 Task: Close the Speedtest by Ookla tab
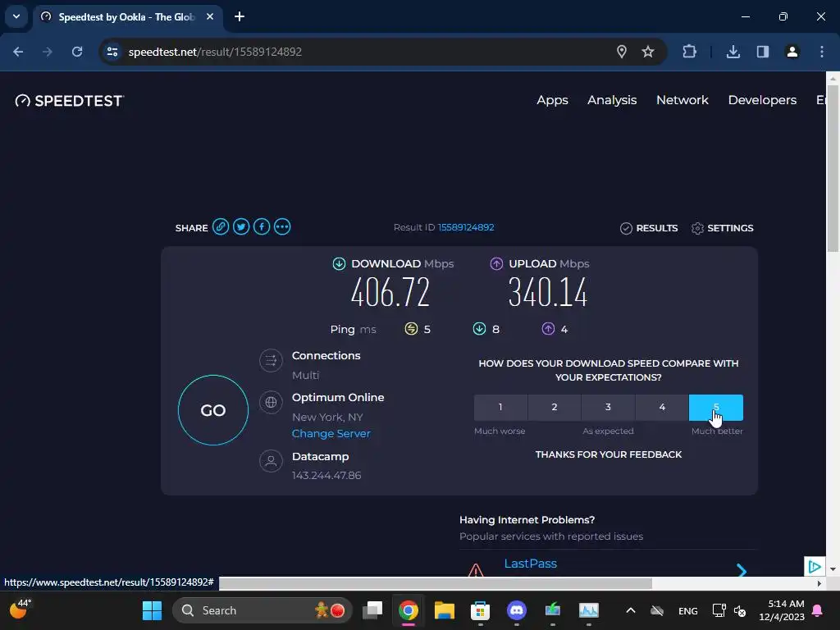[210, 16]
